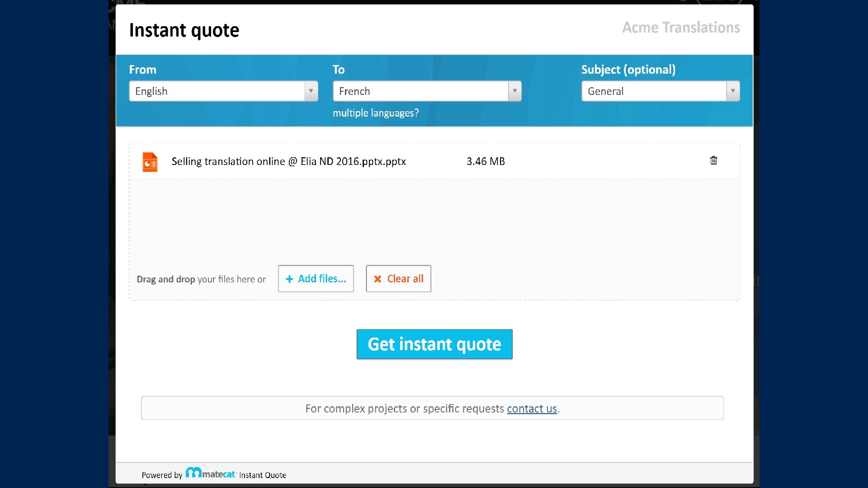Click the Acme Translations brand text

pyautogui.click(x=681, y=28)
